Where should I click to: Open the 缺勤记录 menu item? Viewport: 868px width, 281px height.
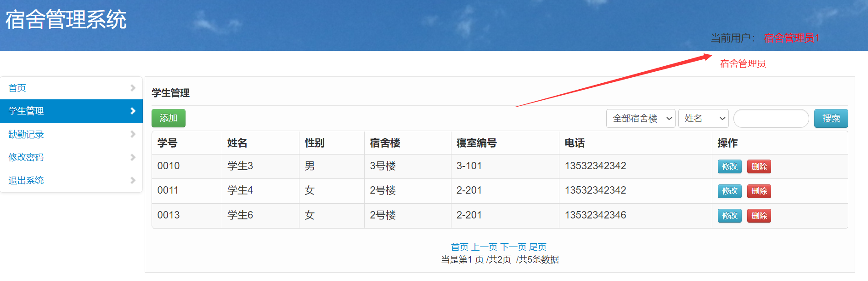click(x=71, y=134)
